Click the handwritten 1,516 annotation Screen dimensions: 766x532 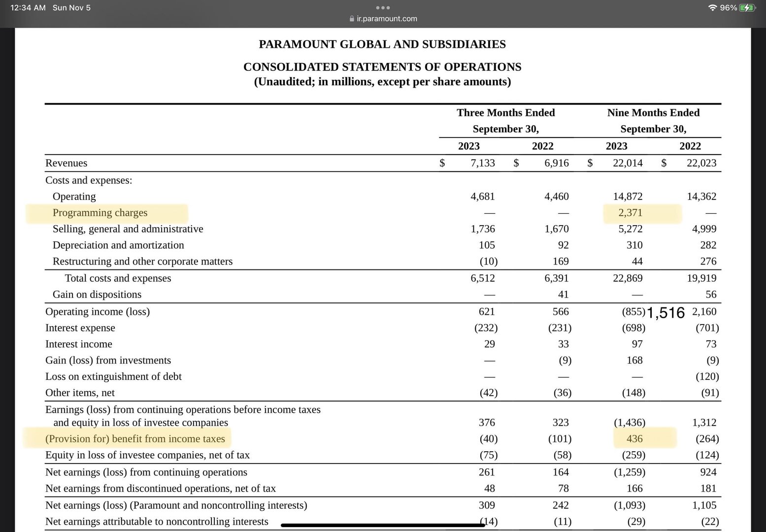click(x=666, y=313)
